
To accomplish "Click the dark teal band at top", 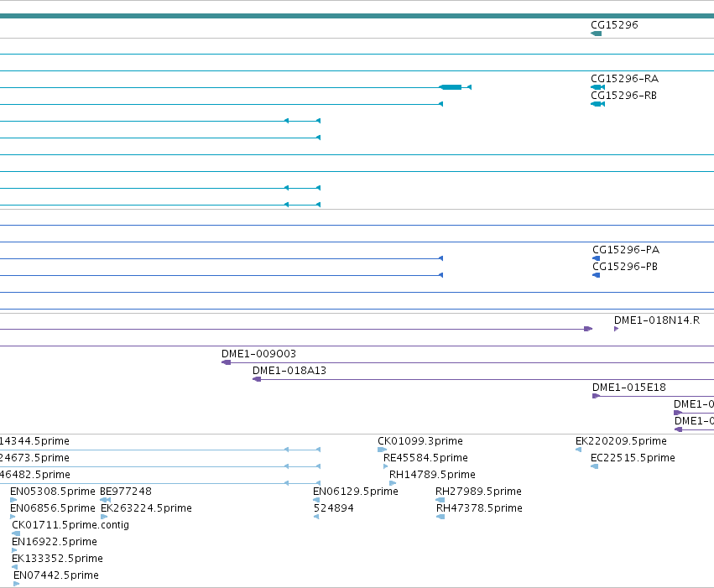I will (357, 17).
